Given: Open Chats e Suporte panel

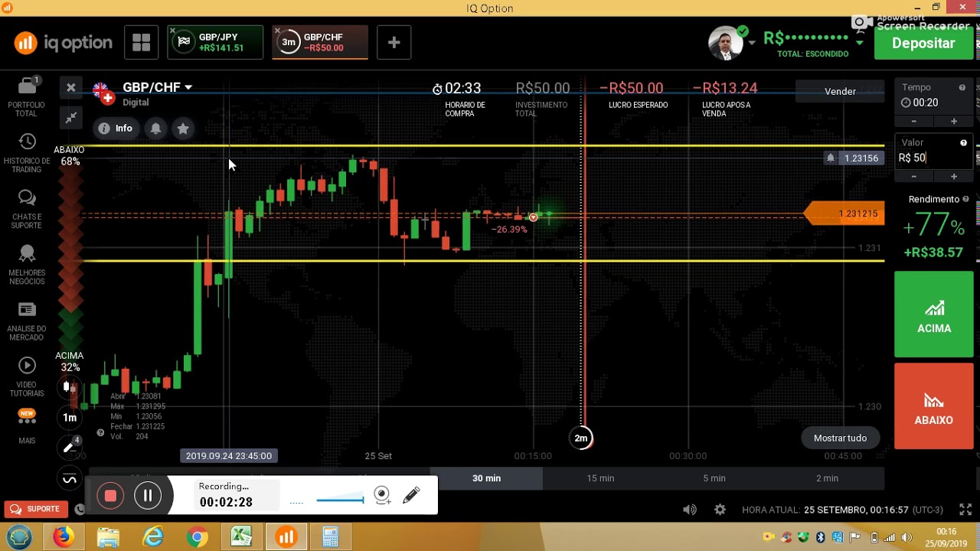Looking at the screenshot, I should pyautogui.click(x=27, y=209).
